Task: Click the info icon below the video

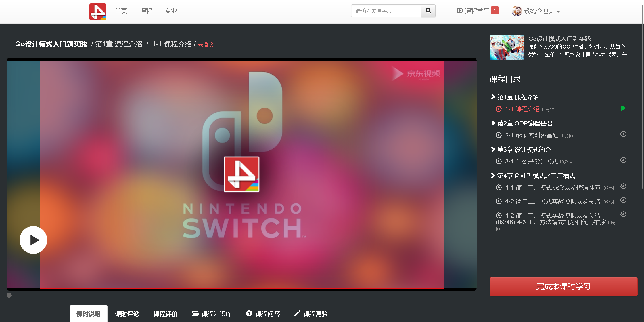Action: (x=9, y=295)
